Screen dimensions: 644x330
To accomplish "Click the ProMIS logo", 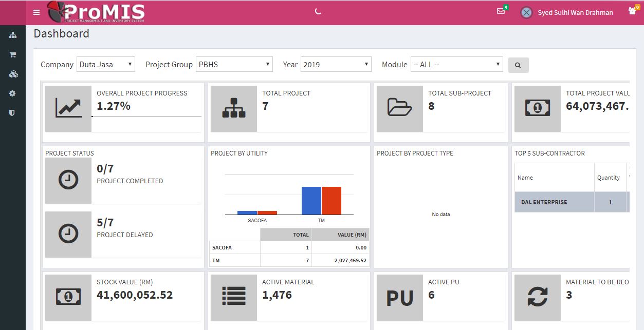I will pyautogui.click(x=96, y=12).
